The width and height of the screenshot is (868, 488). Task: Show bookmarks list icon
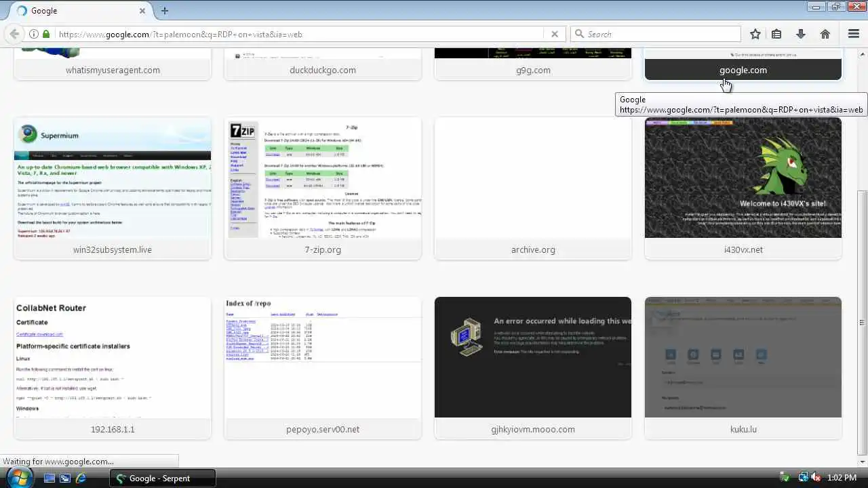pos(776,34)
